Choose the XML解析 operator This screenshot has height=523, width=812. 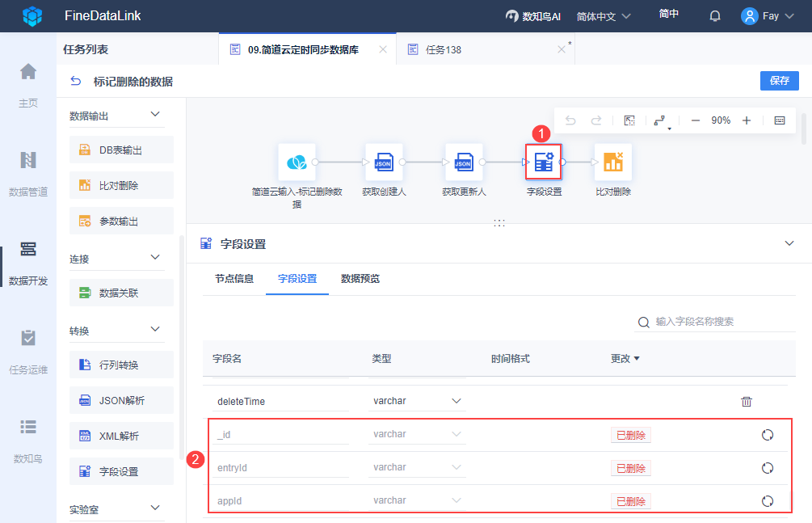click(x=122, y=436)
